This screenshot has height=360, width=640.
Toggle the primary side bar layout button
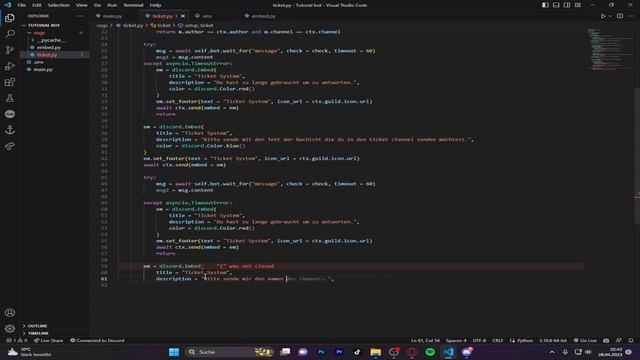(x=545, y=5)
